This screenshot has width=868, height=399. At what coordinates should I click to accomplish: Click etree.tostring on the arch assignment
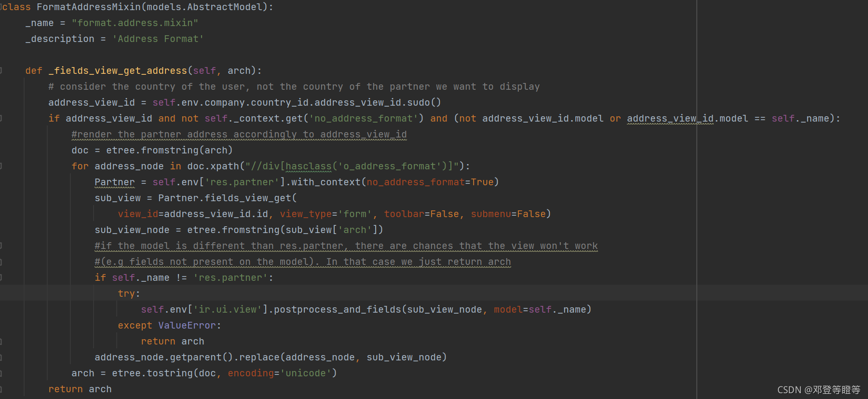(x=152, y=373)
